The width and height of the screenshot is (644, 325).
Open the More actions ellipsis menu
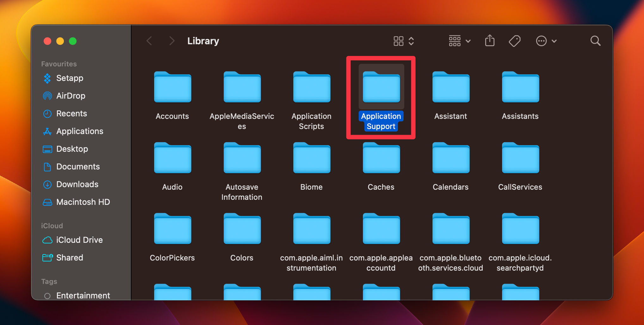[x=542, y=41]
